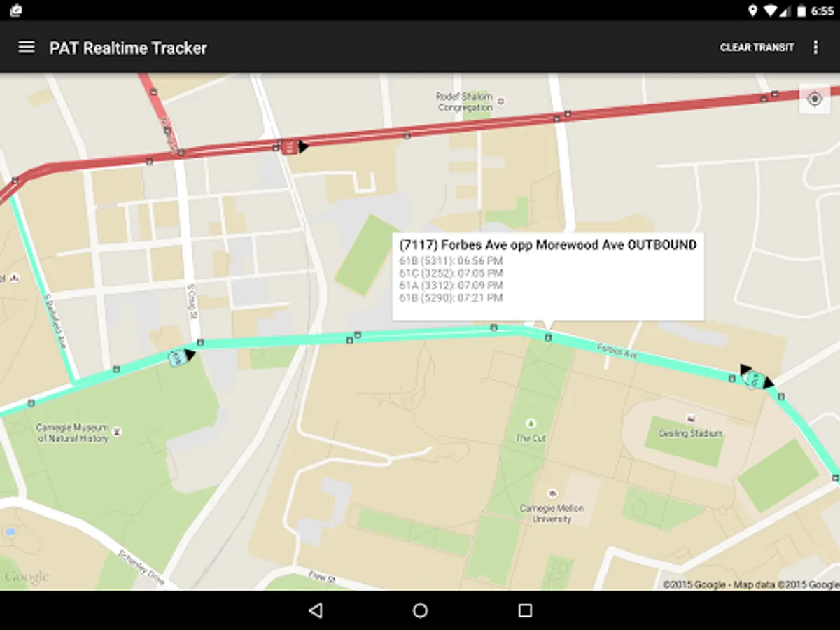Click the Frew St street label
This screenshot has height=630, width=840.
click(323, 578)
